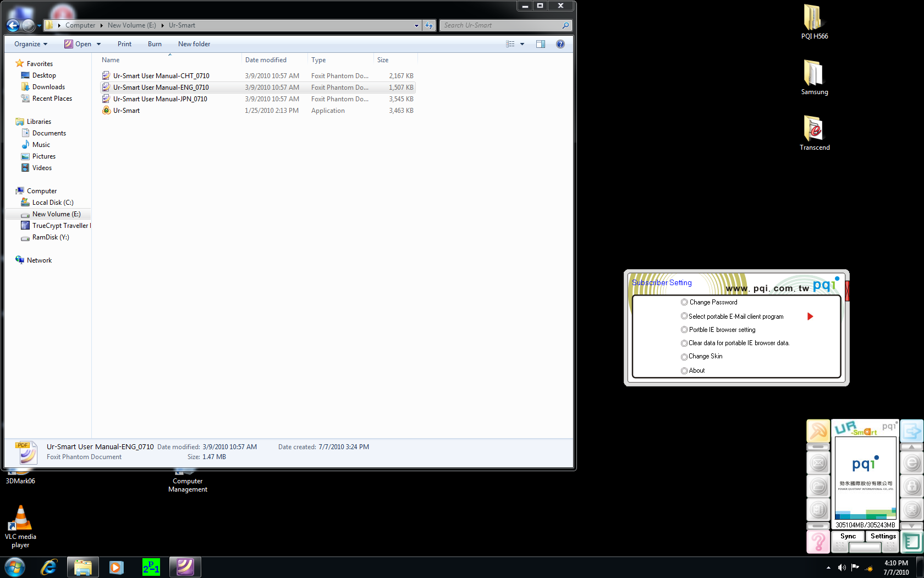Image resolution: width=924 pixels, height=578 pixels.
Task: Open Recent Places in the sidebar
Action: [52, 99]
